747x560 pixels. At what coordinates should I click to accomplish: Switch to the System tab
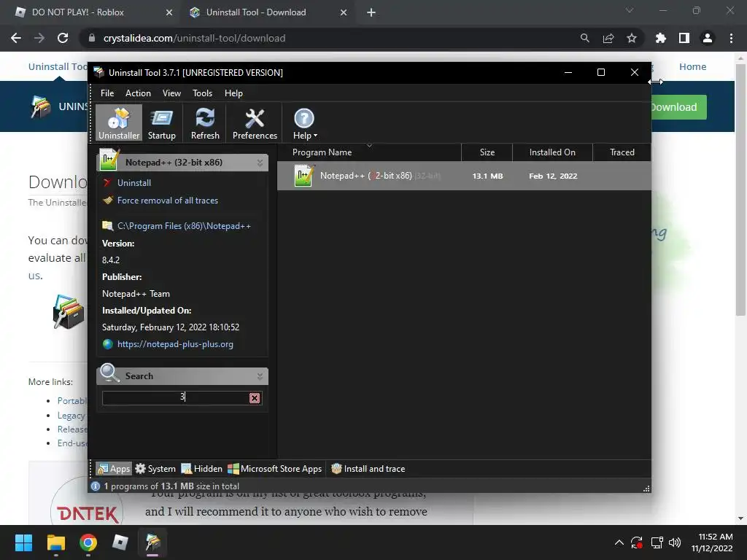click(x=155, y=469)
